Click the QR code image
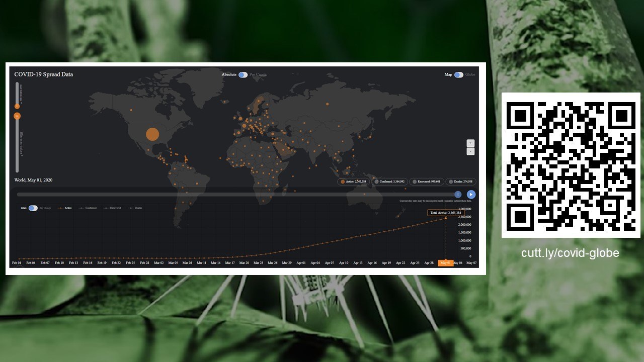Viewport: 644px width, 362px height. [571, 165]
